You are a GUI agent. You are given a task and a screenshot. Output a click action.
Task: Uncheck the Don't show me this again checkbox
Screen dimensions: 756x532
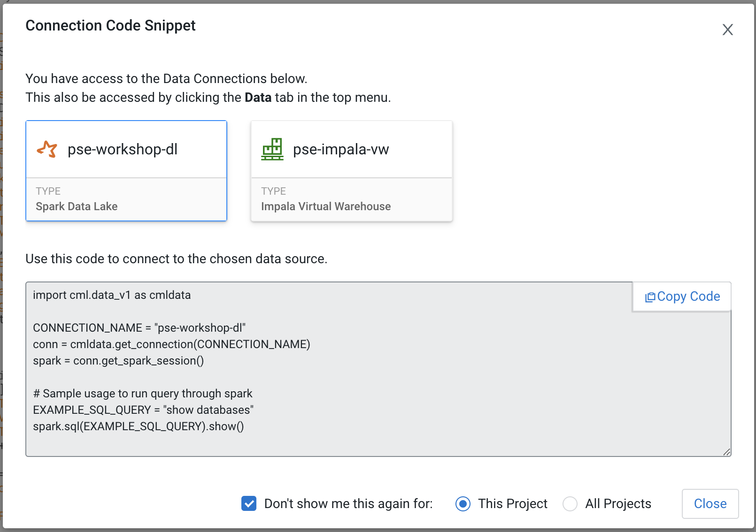tap(249, 503)
